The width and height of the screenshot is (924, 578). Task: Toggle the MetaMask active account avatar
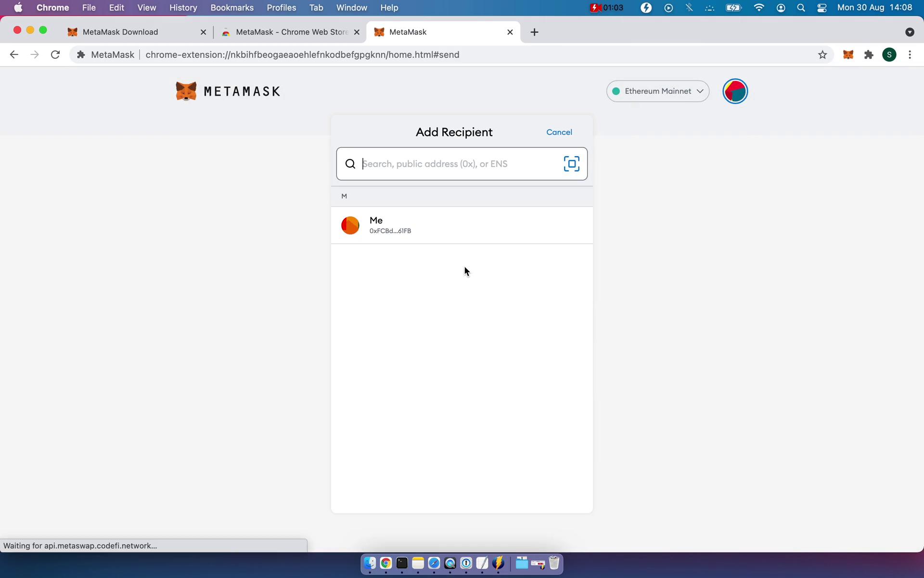pyautogui.click(x=736, y=91)
